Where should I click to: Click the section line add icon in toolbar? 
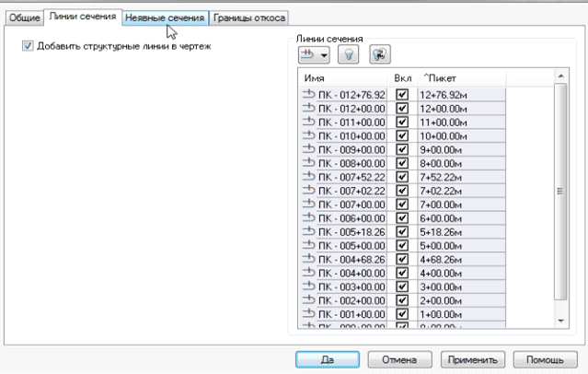coord(305,55)
